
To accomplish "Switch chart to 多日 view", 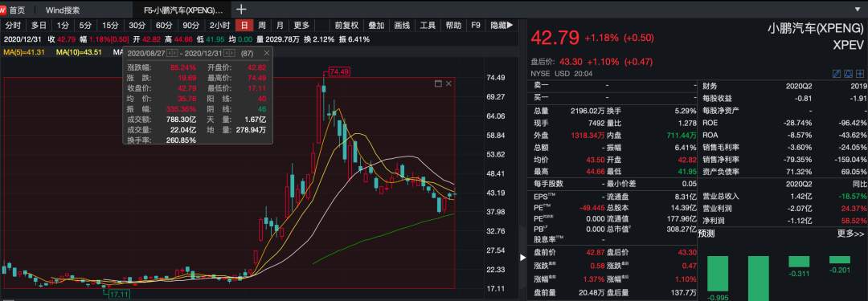I will pos(39,26).
